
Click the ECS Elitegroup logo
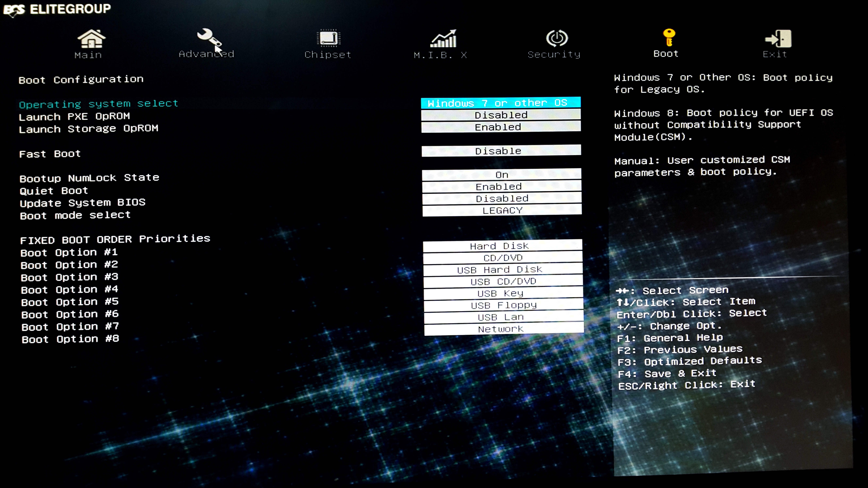[57, 9]
